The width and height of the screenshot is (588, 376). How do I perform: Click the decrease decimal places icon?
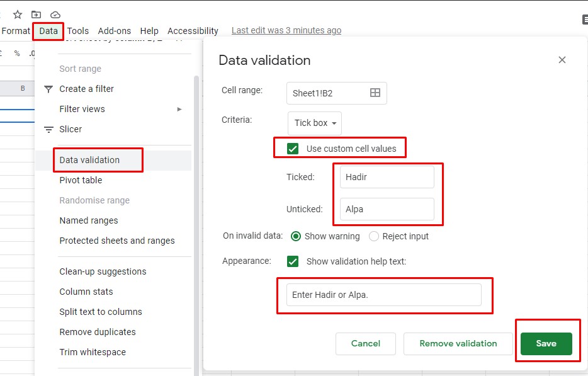point(31,53)
